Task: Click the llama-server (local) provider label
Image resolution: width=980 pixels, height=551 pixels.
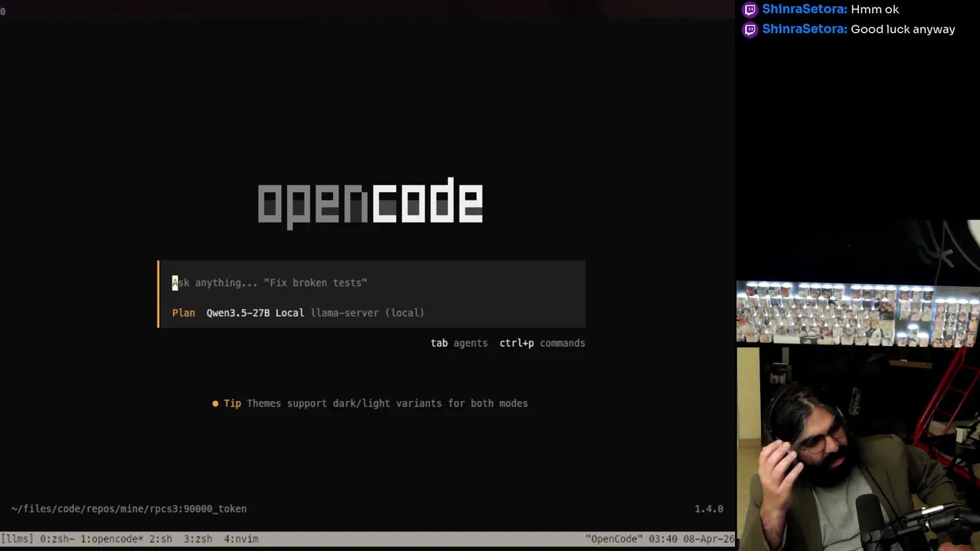Action: (x=367, y=312)
